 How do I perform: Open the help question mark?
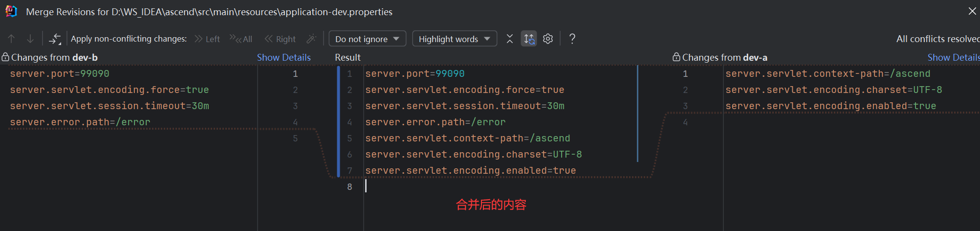[x=572, y=39]
